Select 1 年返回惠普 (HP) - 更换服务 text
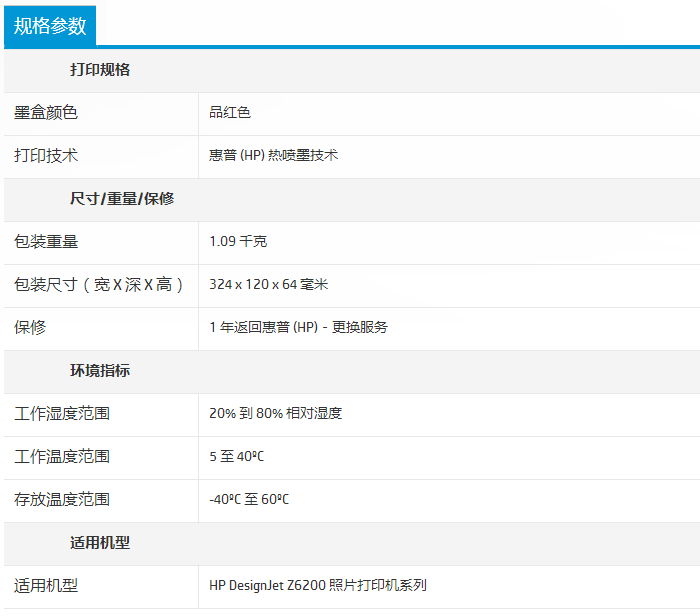This screenshot has width=700, height=616. coord(299,327)
